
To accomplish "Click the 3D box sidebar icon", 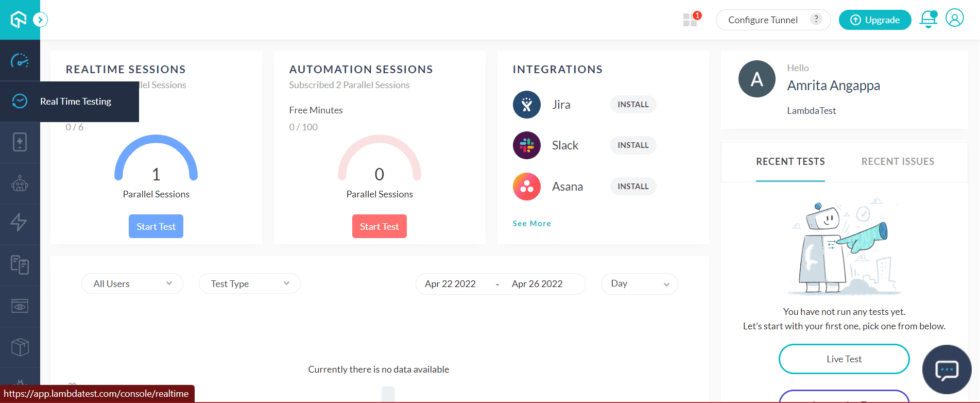I will click(20, 347).
